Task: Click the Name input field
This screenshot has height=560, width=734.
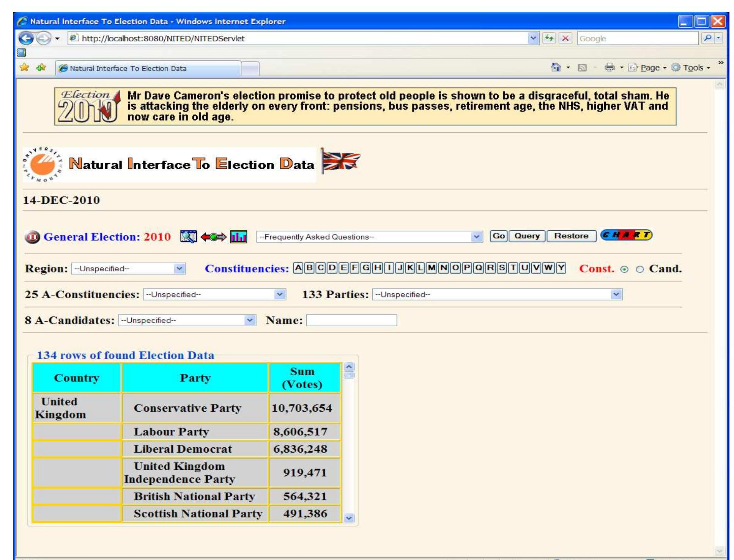Action: click(x=351, y=320)
